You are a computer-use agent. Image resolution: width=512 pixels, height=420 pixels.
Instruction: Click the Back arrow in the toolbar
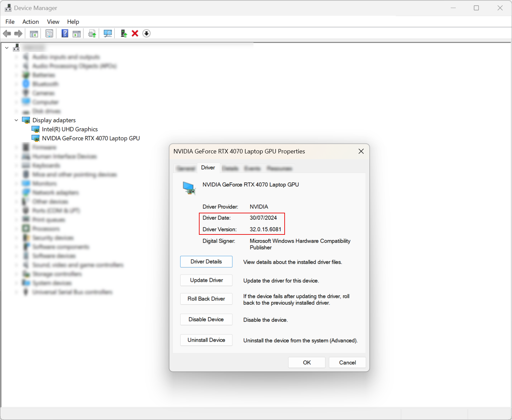pyautogui.click(x=7, y=33)
